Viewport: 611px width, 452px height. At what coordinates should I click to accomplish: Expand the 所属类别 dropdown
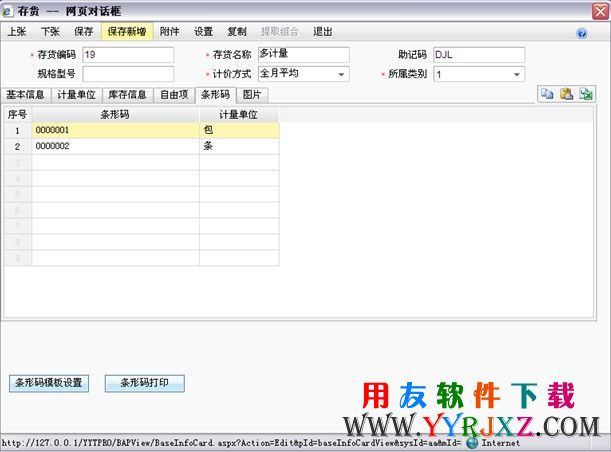click(x=516, y=74)
